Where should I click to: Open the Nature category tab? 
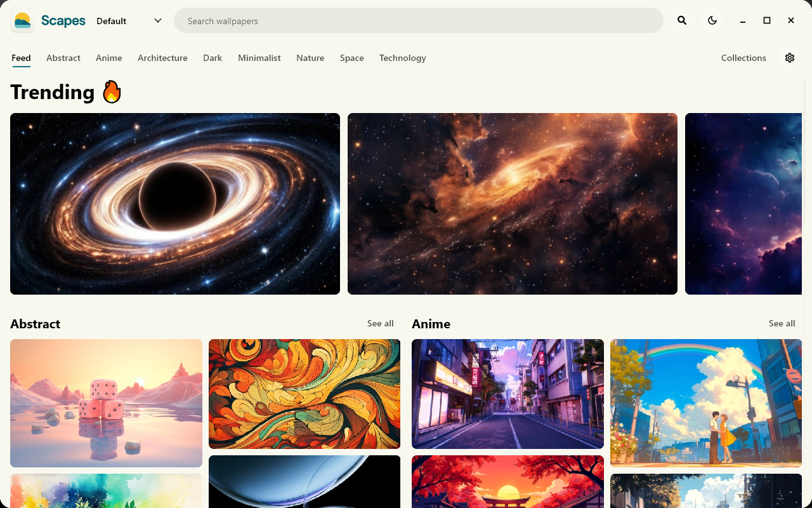(310, 58)
